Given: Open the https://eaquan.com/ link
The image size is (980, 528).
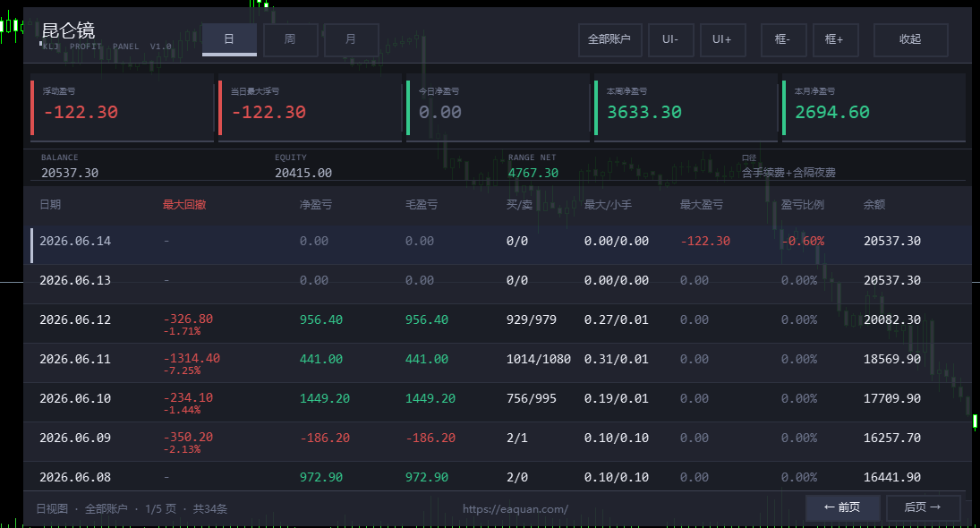Looking at the screenshot, I should click(515, 509).
